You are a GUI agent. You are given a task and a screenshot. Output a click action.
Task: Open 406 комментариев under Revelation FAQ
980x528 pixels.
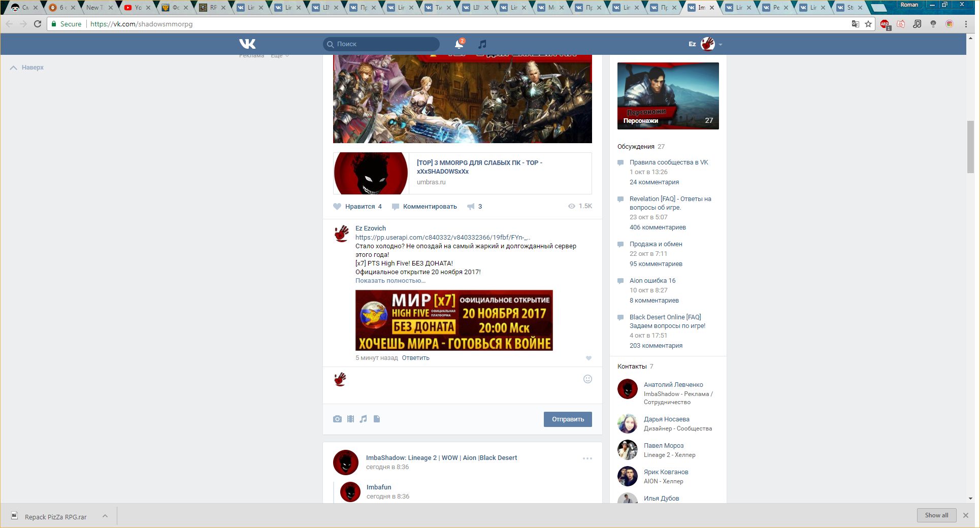[658, 227]
